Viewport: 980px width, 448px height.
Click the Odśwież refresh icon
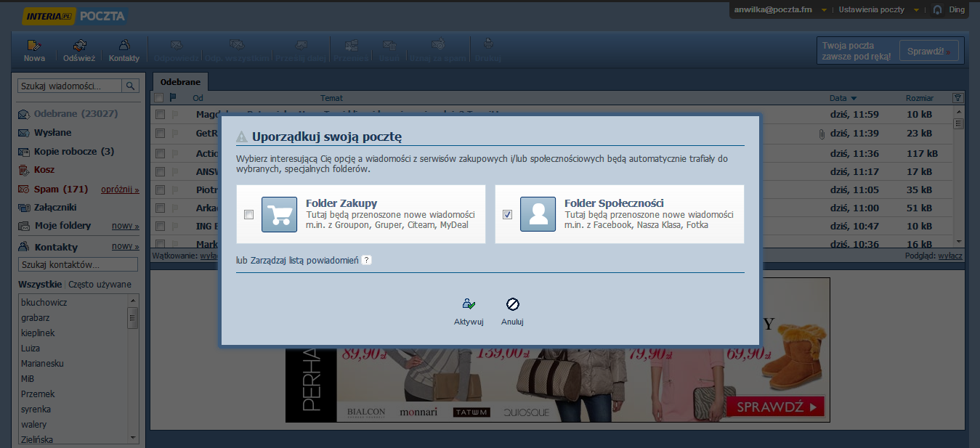(79, 46)
